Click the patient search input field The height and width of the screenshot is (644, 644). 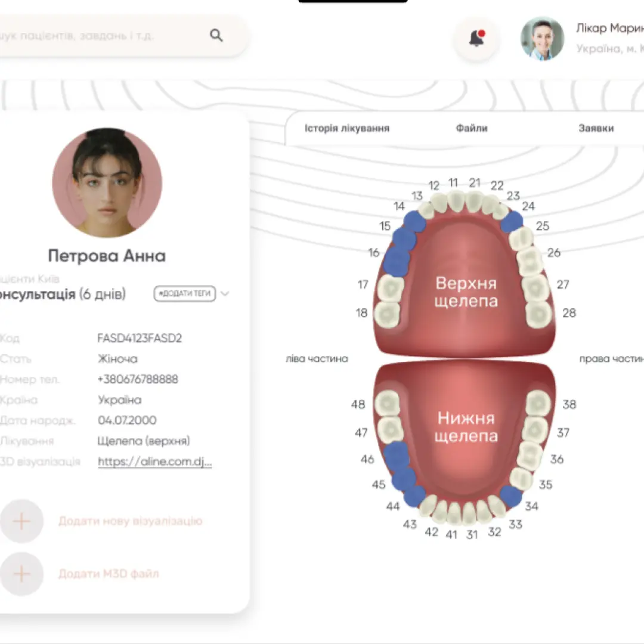[101, 36]
